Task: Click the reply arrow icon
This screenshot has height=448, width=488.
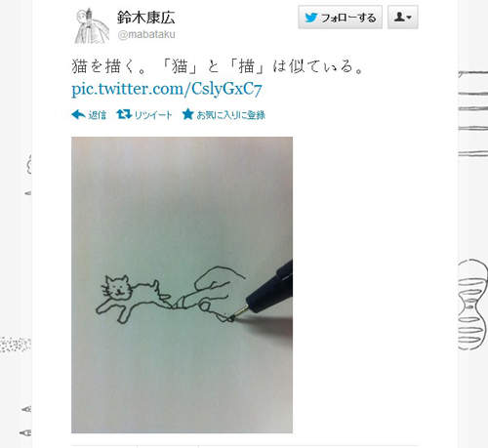Action: click(78, 114)
